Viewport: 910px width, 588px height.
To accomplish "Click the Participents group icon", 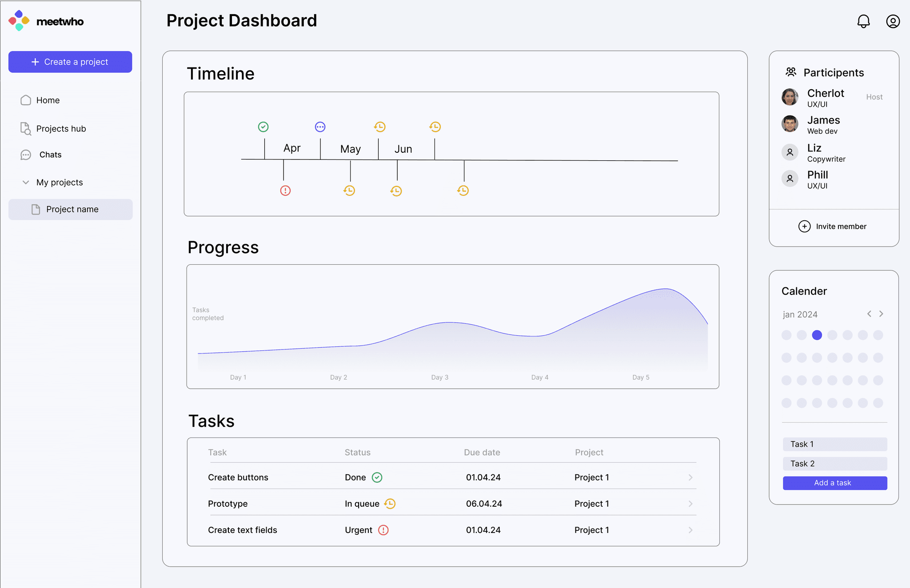I will click(791, 72).
